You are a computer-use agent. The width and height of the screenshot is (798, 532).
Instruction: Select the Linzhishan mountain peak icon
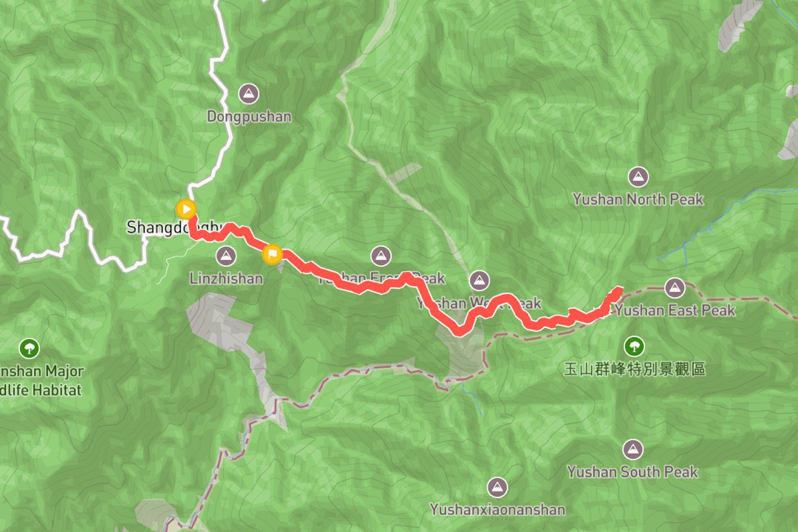click(226, 256)
